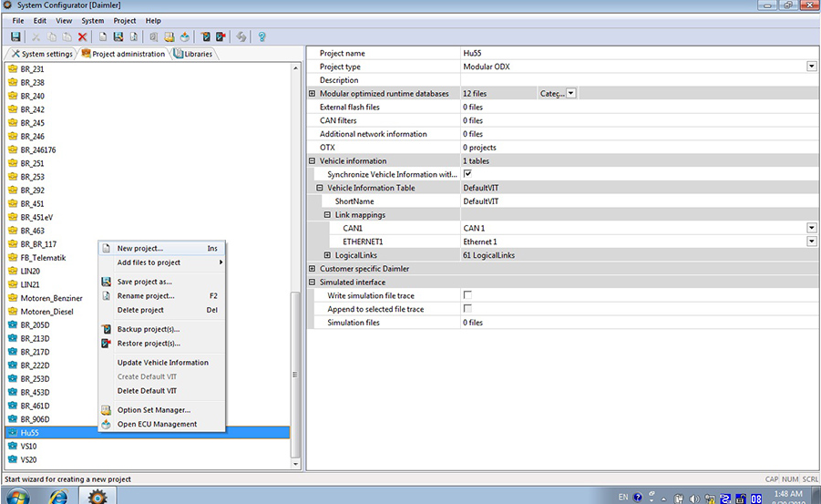Switch to the Libraries tab
Image resolution: width=821 pixels, height=504 pixels.
pos(193,54)
